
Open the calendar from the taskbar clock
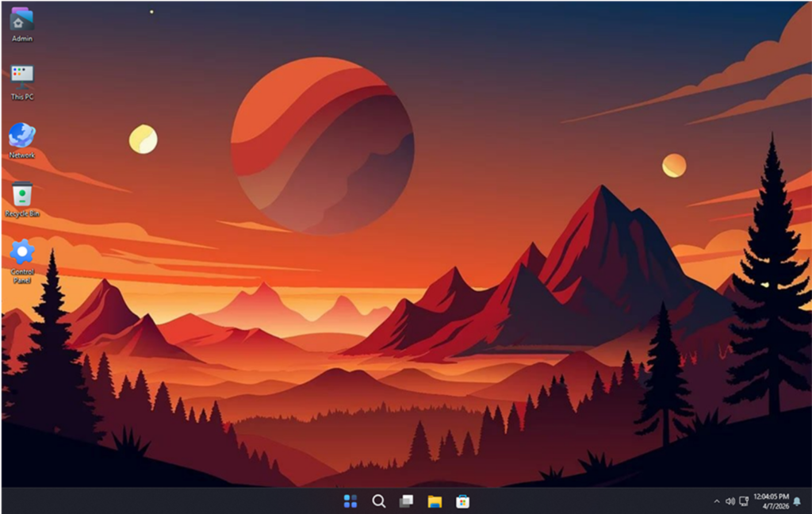coord(770,501)
